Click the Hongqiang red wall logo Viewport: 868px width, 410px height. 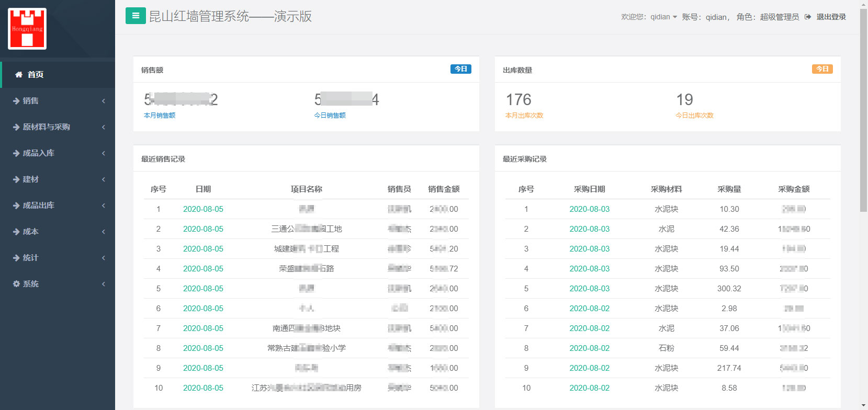click(x=27, y=29)
